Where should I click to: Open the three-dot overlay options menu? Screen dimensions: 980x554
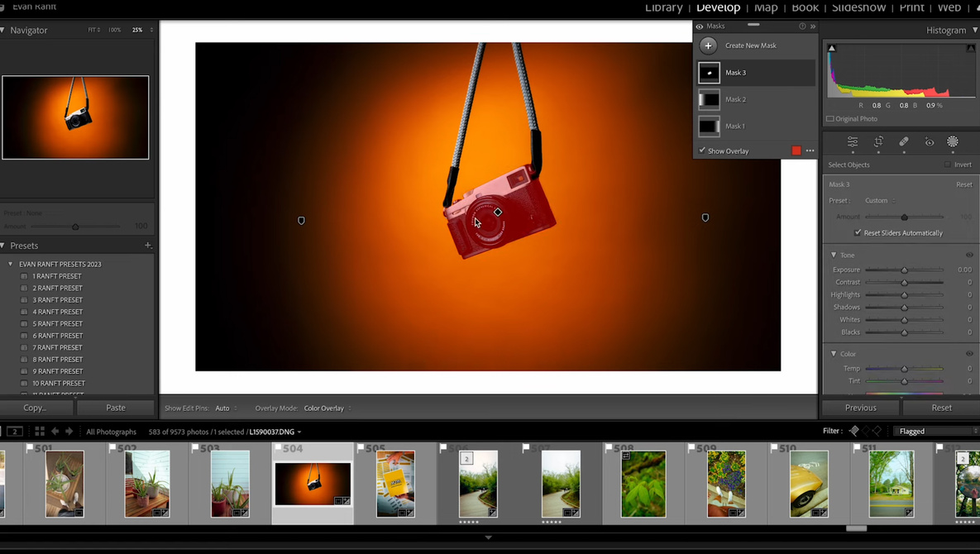coord(810,151)
